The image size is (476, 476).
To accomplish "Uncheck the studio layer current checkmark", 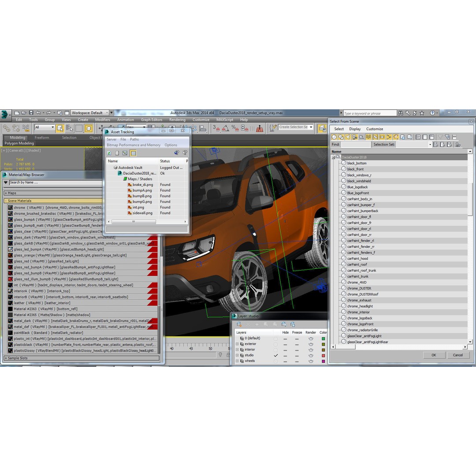I will (x=275, y=356).
